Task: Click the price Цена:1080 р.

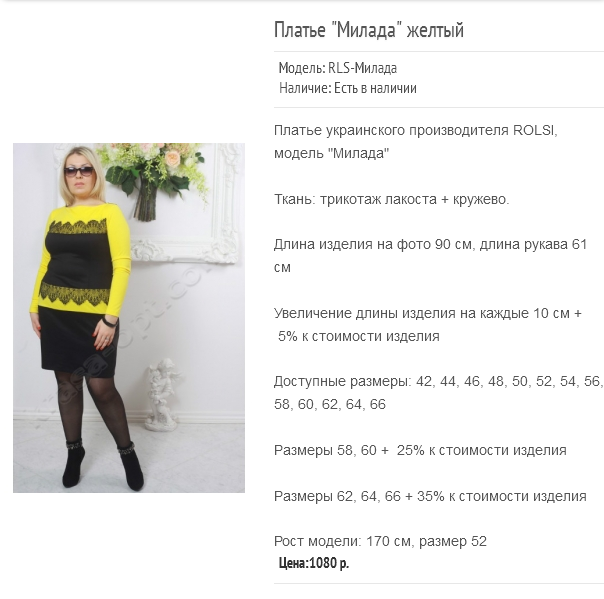Action: (314, 563)
